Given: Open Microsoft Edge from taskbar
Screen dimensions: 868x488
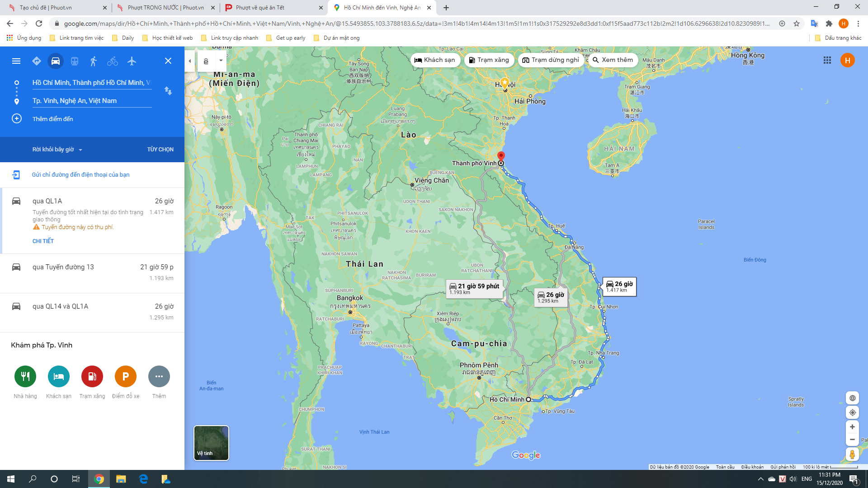Looking at the screenshot, I should (143, 479).
